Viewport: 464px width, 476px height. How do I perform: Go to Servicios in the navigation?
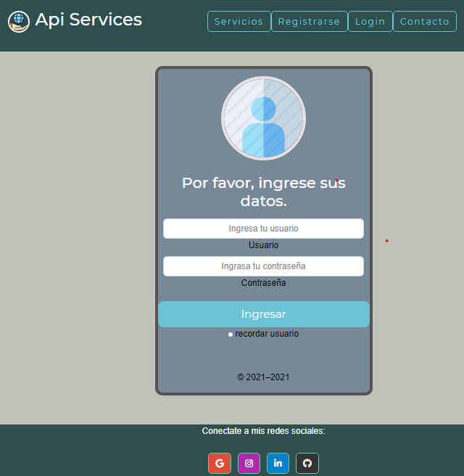pos(239,22)
